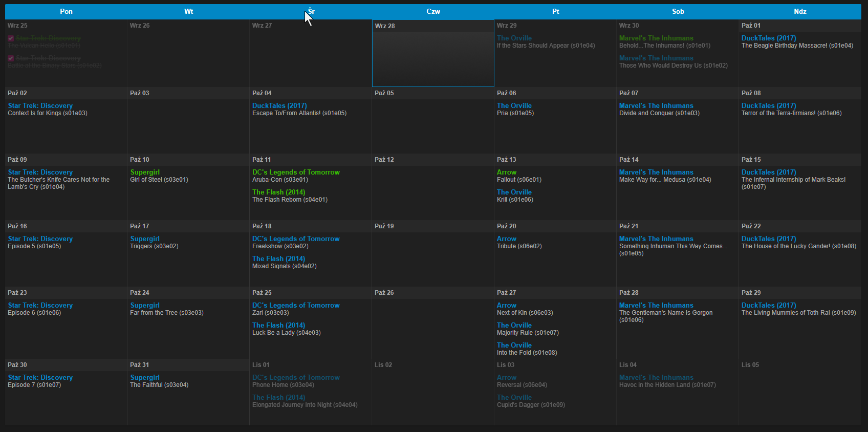Open The Orville on Wrz 29
The width and height of the screenshot is (868, 432).
pos(514,38)
